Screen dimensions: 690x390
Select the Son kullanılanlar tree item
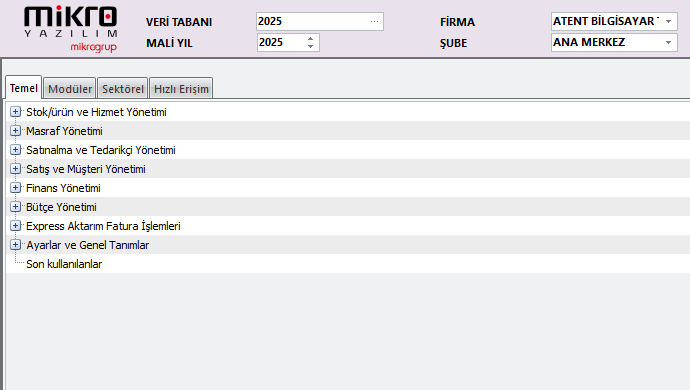click(x=64, y=264)
